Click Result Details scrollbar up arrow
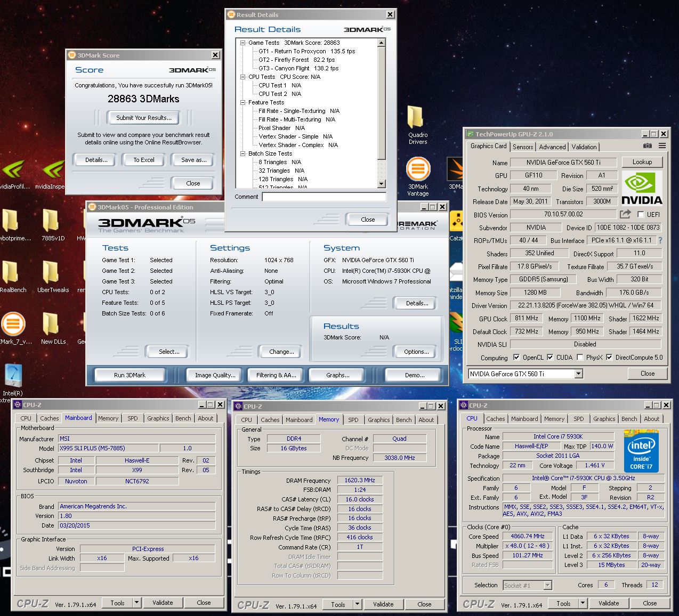The height and width of the screenshot is (616, 679). (381, 43)
